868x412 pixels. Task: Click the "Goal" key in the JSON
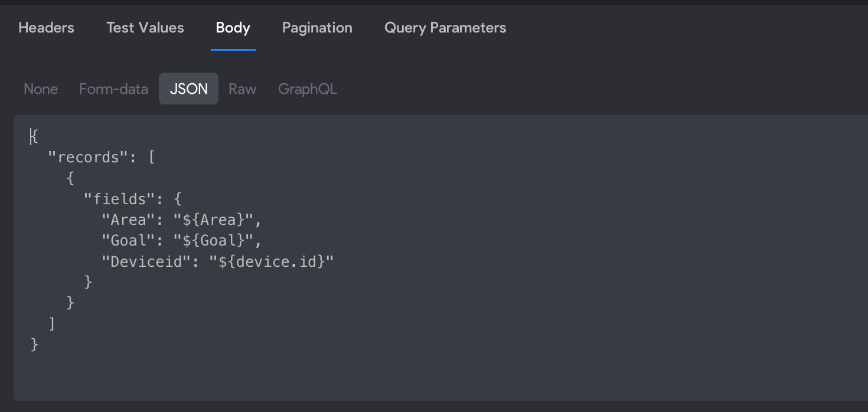[129, 240]
